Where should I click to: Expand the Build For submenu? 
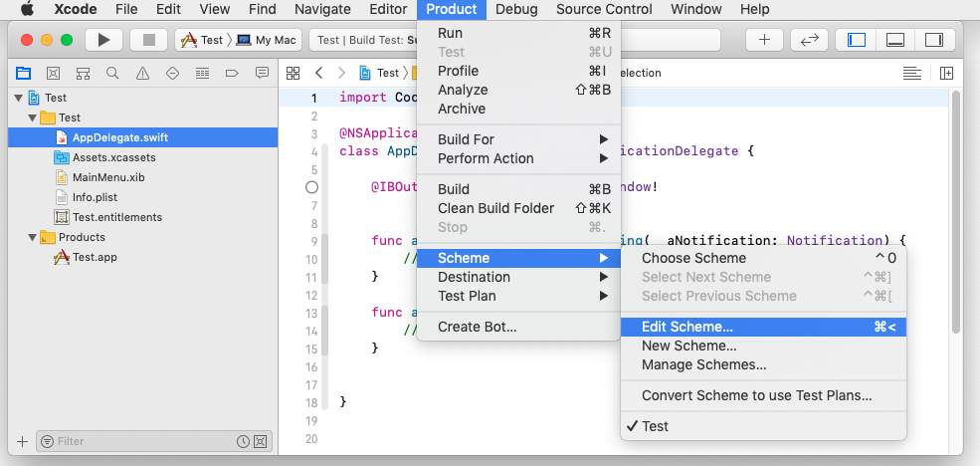point(518,139)
